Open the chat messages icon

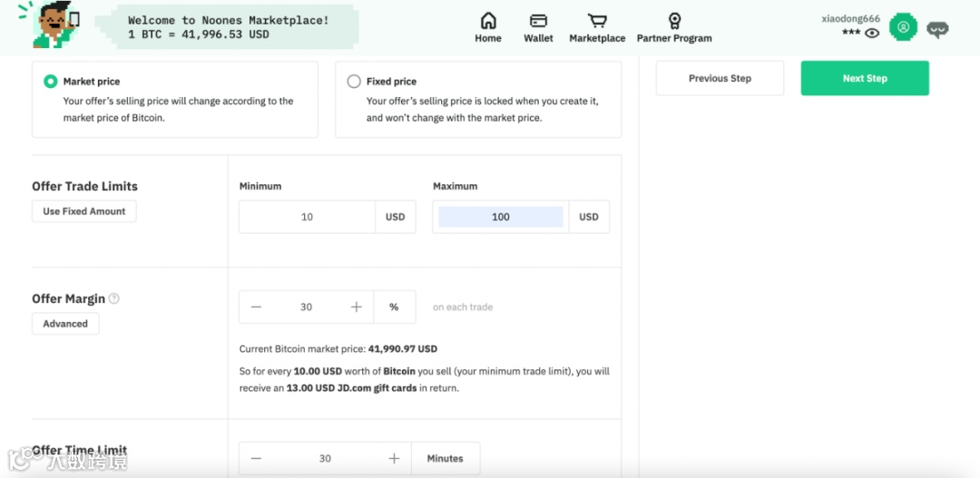point(937,29)
